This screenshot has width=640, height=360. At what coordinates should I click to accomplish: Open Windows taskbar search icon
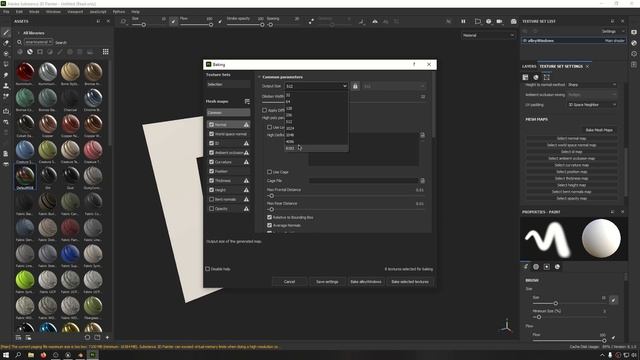[18, 355]
